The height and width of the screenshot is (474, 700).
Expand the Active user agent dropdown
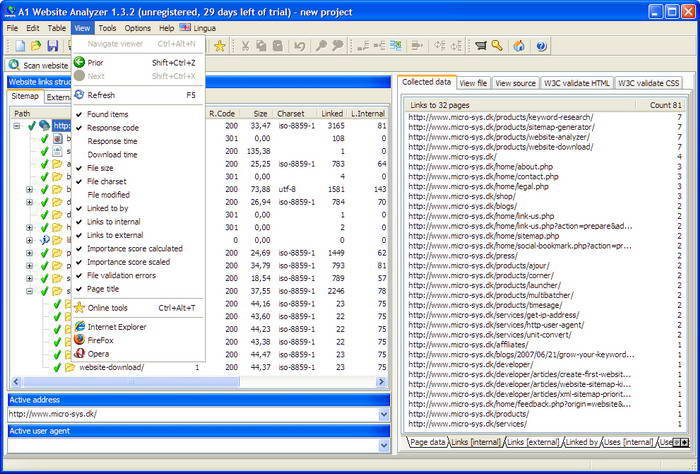pyautogui.click(x=384, y=445)
